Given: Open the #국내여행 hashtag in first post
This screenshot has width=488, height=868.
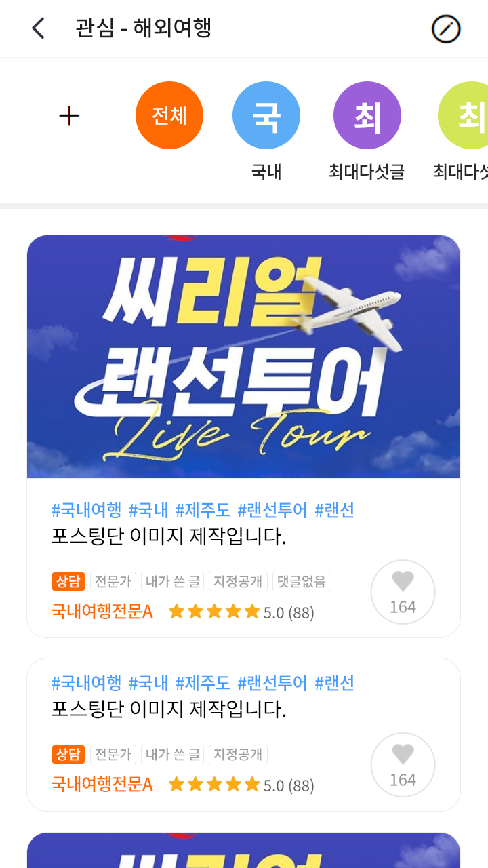Looking at the screenshot, I should click(86, 510).
